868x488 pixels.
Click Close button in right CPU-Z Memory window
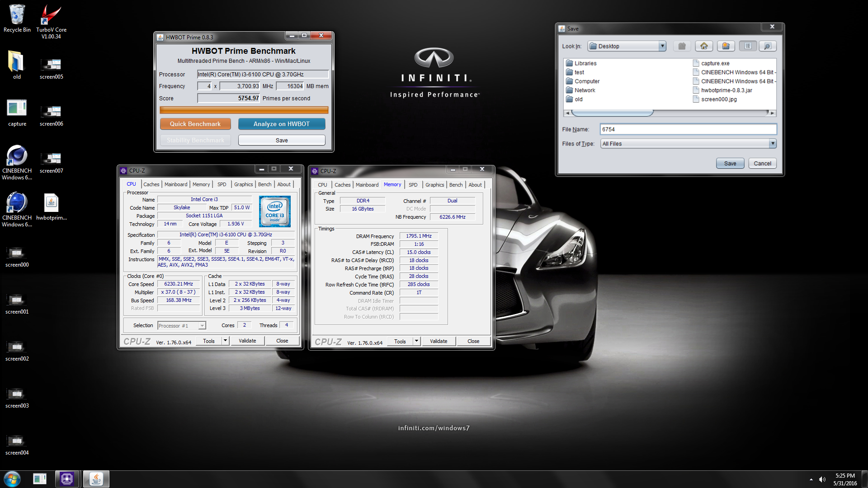pyautogui.click(x=473, y=341)
